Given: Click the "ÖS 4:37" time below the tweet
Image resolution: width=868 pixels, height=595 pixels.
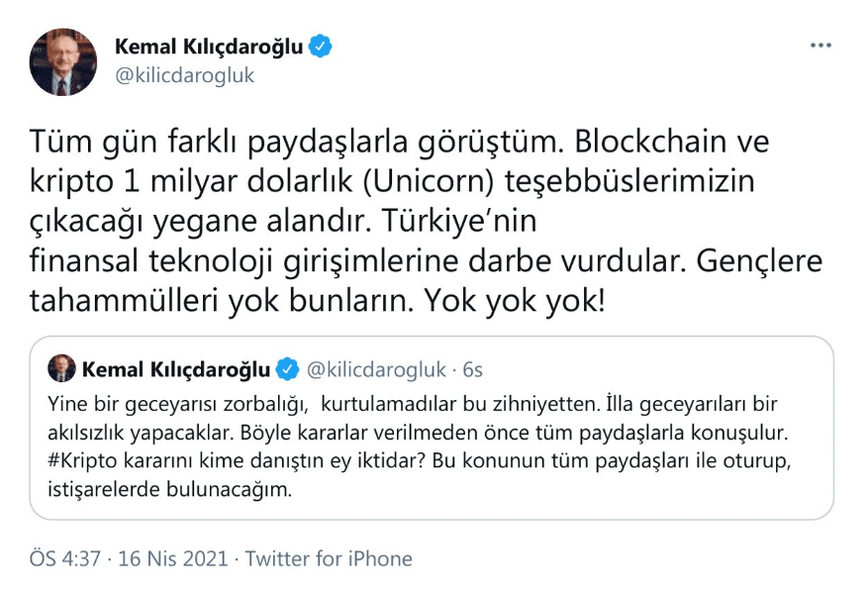Looking at the screenshot, I should (65, 558).
